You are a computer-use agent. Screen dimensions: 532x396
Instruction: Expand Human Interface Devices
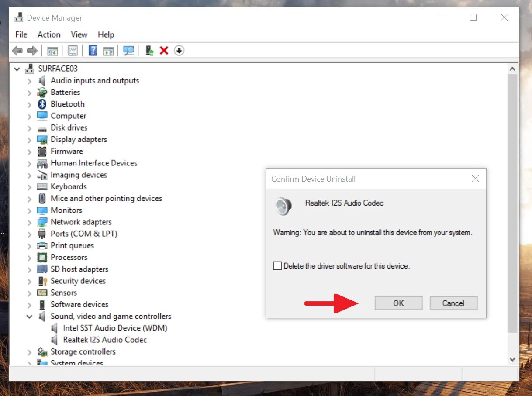(29, 163)
